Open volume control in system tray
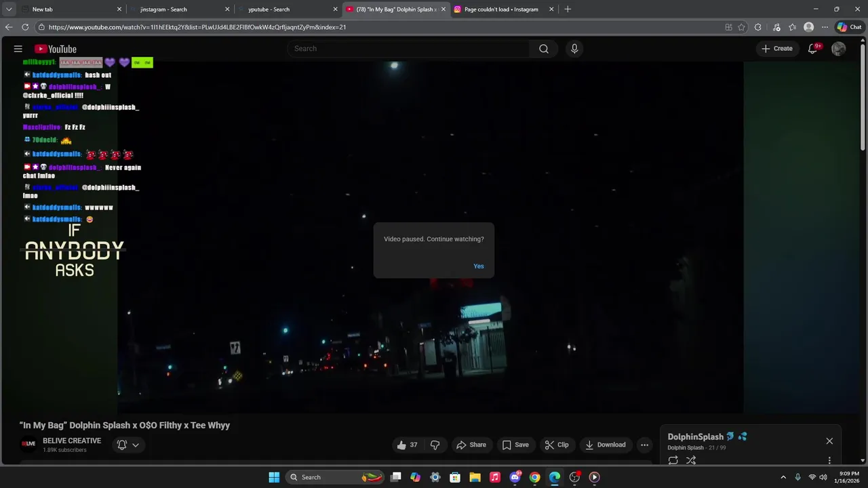This screenshot has height=488, width=868. pyautogui.click(x=823, y=477)
